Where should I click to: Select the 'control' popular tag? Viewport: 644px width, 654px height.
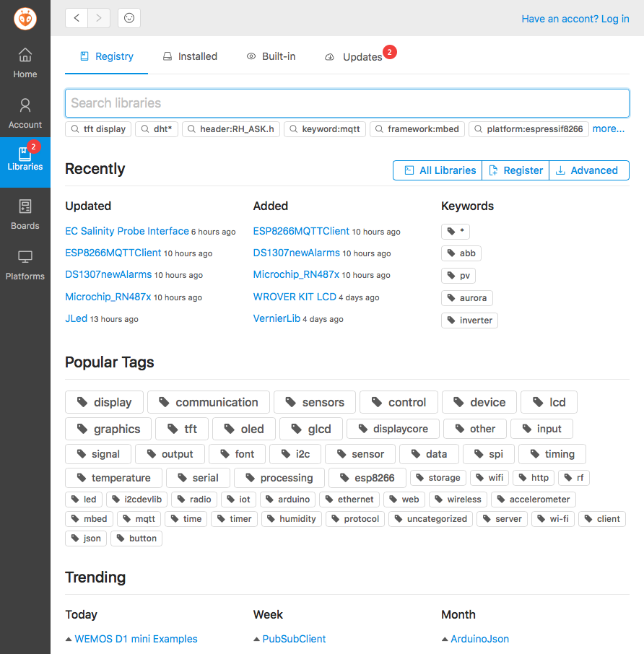(x=399, y=402)
